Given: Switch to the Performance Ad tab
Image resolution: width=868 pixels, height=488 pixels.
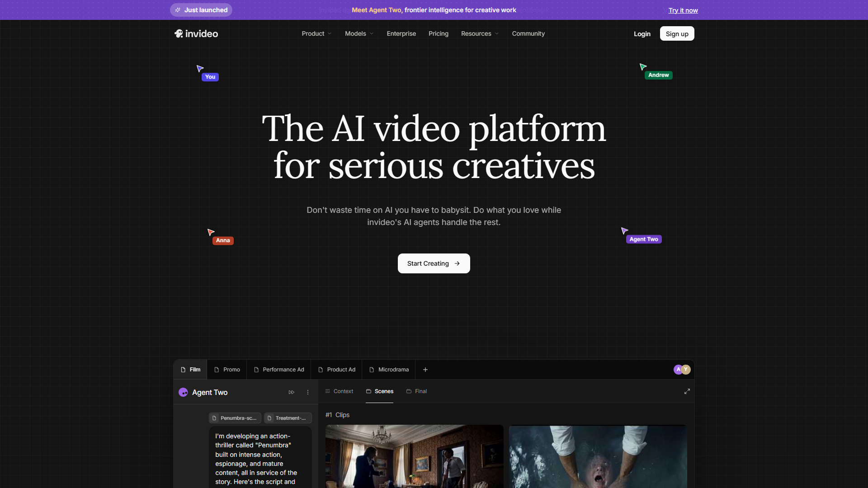Looking at the screenshot, I should [279, 370].
